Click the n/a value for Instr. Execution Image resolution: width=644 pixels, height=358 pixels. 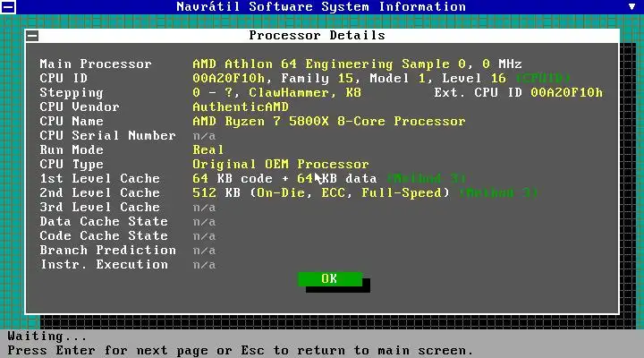tap(204, 265)
